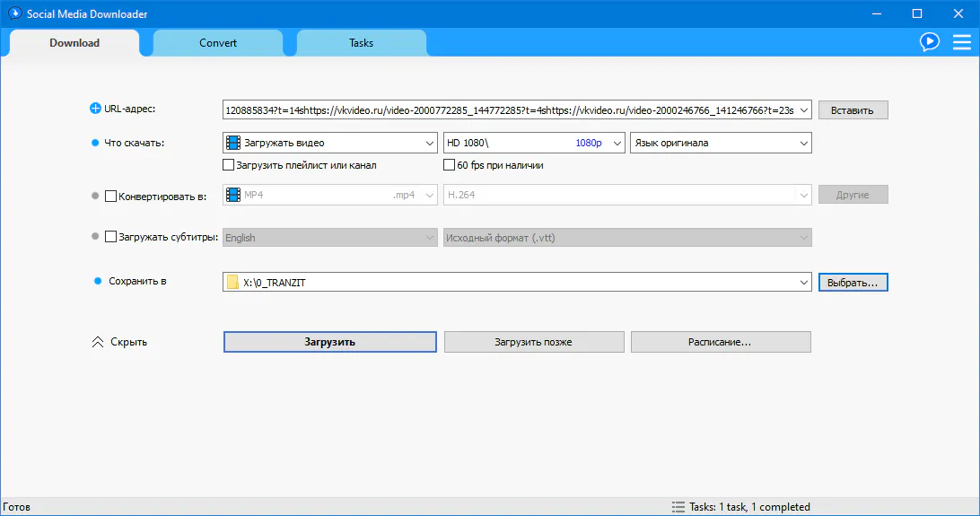Viewport: 980px width, 516px height.
Task: Open the Tasks tab
Action: coord(361,43)
